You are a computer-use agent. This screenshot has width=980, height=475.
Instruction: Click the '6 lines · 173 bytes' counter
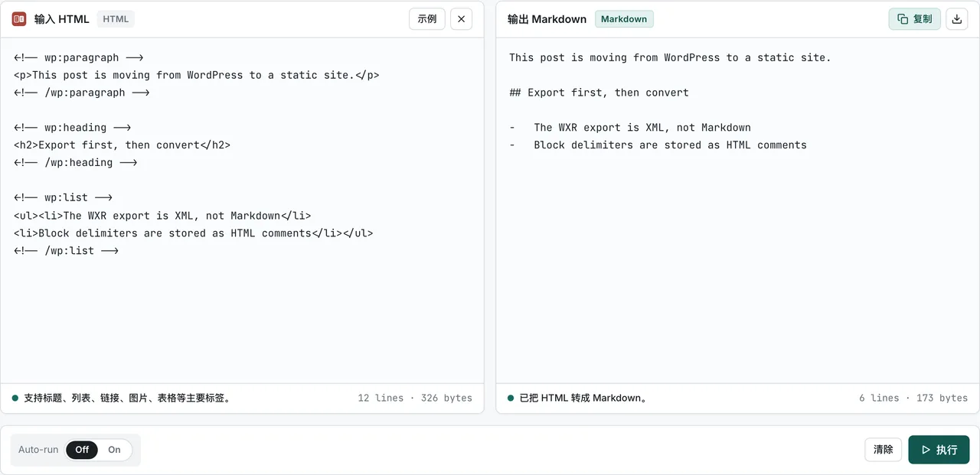(913, 399)
